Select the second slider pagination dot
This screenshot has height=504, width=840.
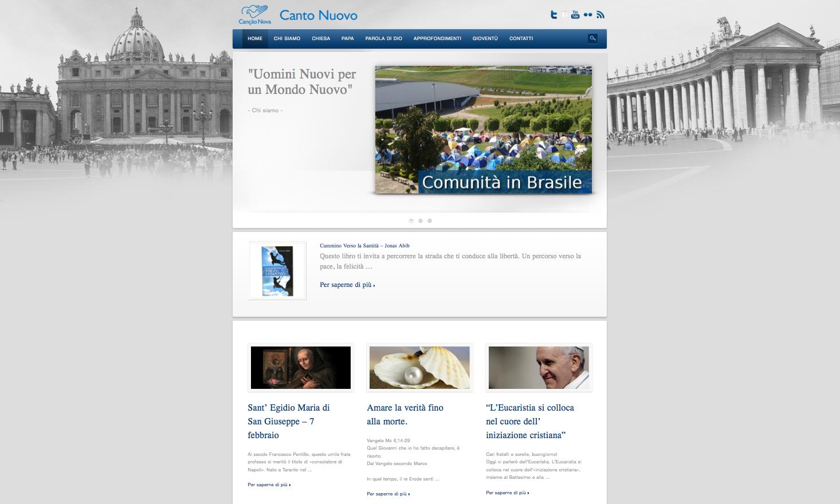(421, 220)
